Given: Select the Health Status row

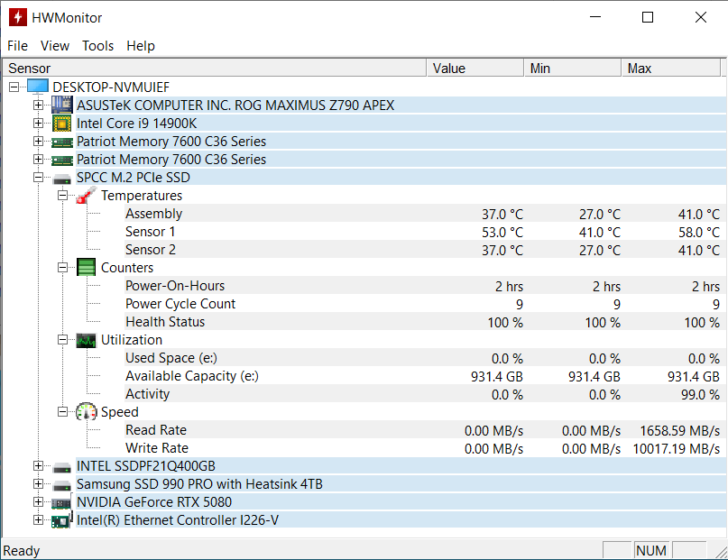Looking at the screenshot, I should [423, 322].
